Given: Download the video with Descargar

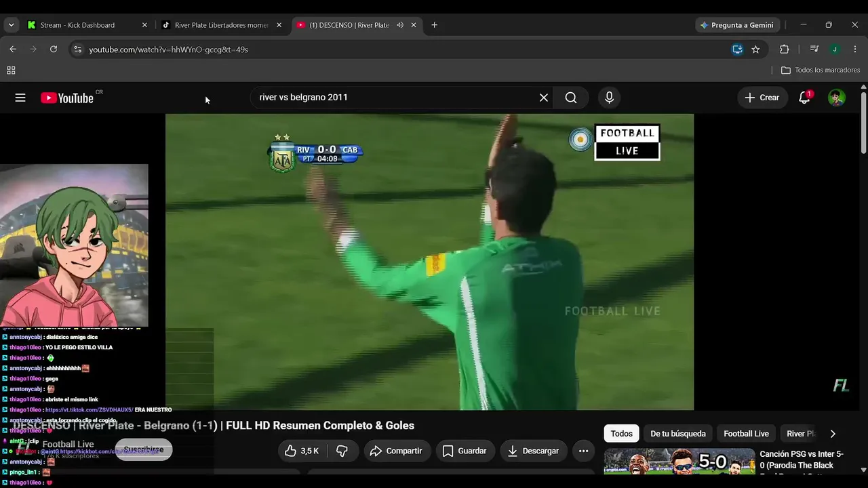Looking at the screenshot, I should pyautogui.click(x=534, y=451).
